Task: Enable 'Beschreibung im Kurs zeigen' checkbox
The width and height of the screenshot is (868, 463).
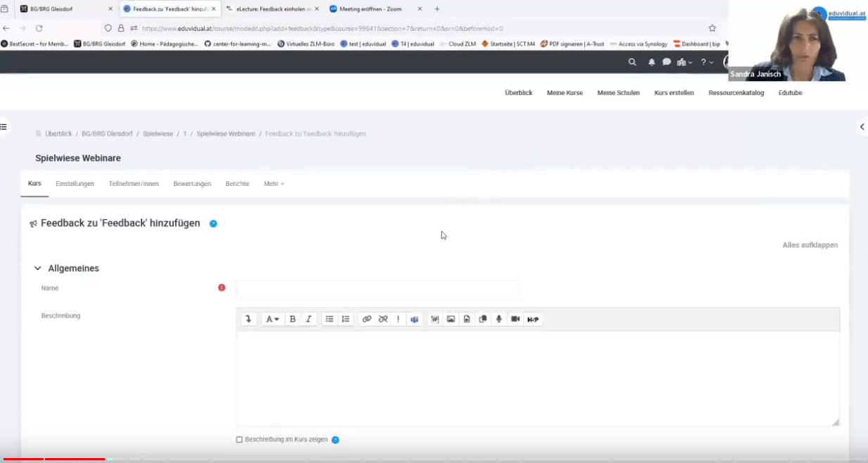Action: (239, 440)
